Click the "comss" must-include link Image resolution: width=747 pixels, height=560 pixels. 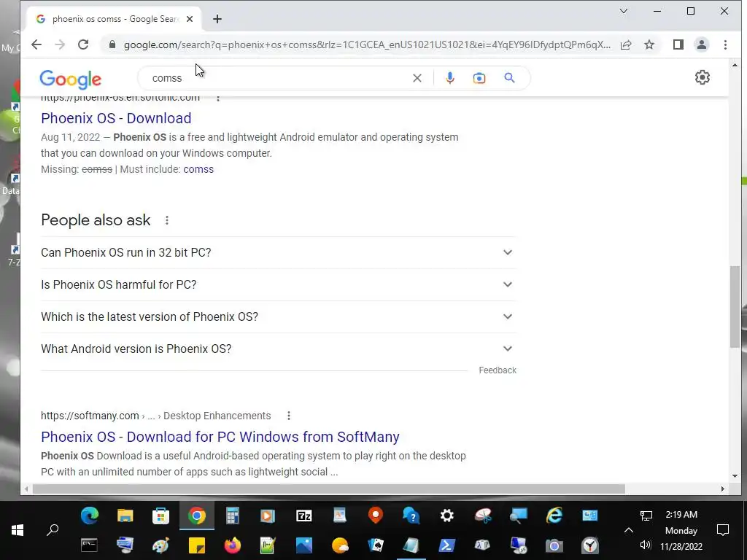pyautogui.click(x=198, y=169)
